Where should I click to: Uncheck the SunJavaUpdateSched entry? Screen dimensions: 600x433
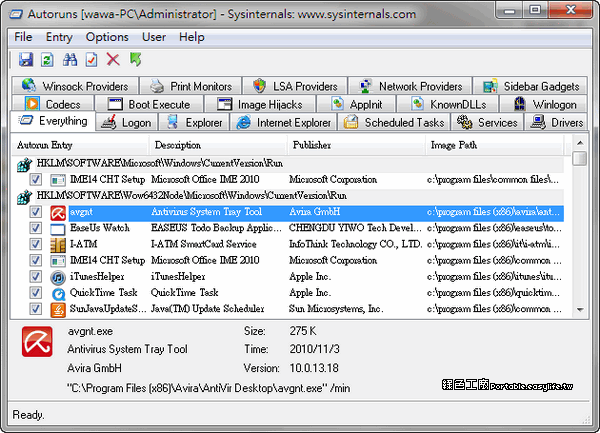click(36, 308)
